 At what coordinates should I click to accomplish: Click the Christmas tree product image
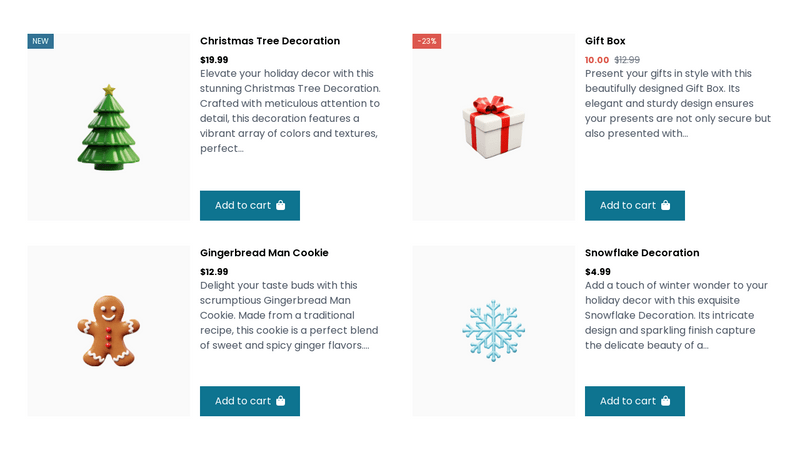pos(108,128)
